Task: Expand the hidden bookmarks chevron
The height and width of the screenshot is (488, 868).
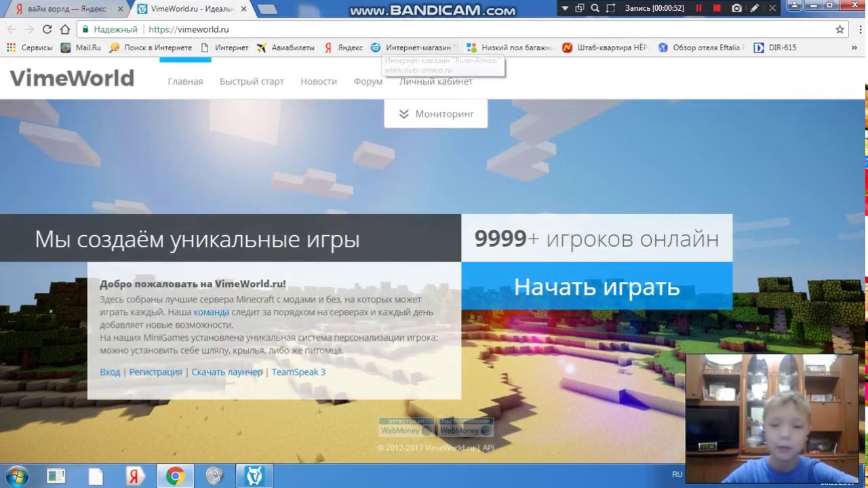Action: point(854,47)
